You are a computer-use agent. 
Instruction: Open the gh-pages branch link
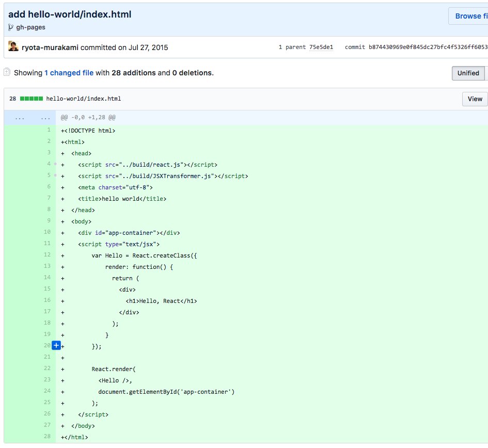[30, 27]
